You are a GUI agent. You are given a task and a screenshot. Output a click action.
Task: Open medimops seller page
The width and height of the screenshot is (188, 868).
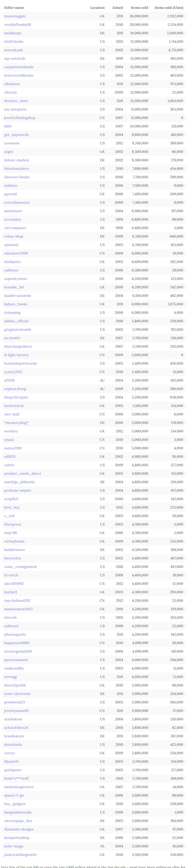[13, 33]
